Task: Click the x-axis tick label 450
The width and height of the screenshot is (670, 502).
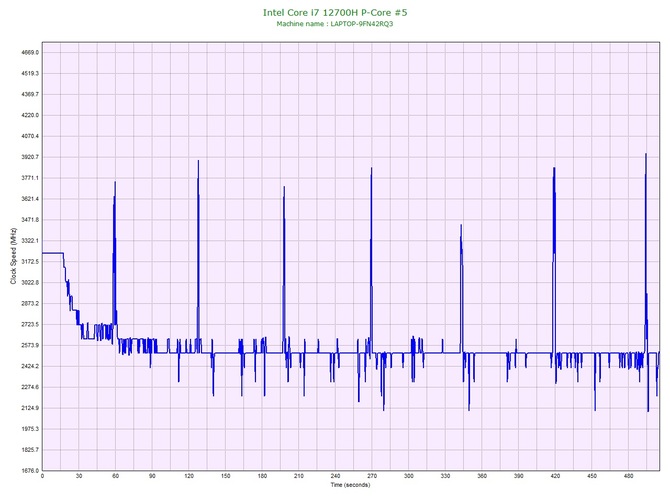Action: tap(592, 476)
